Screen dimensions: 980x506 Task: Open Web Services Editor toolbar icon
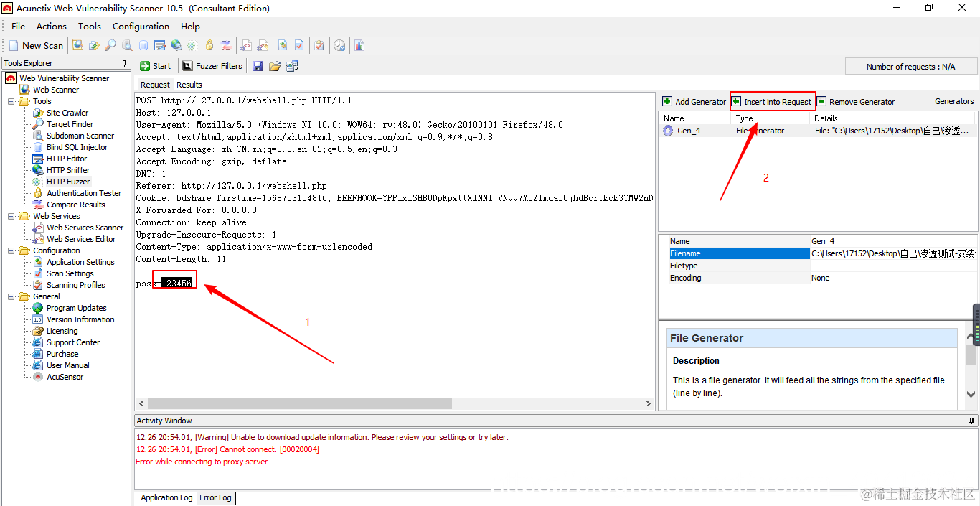coord(263,45)
